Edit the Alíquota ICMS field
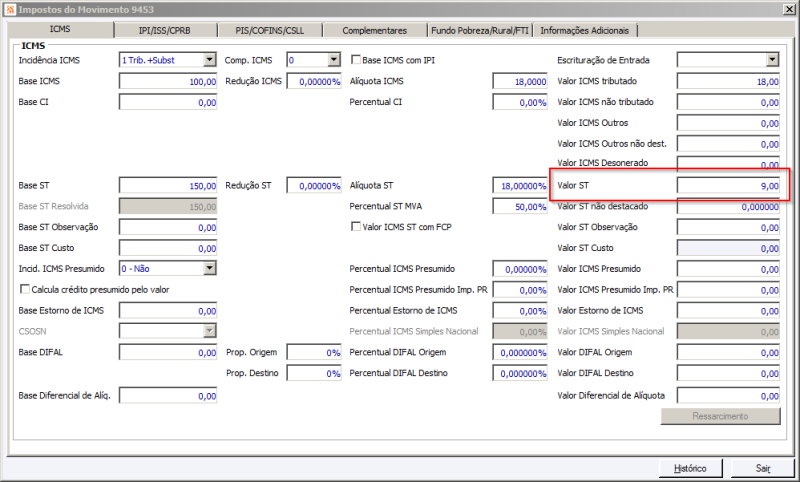Image resolution: width=800 pixels, height=482 pixels. point(520,81)
